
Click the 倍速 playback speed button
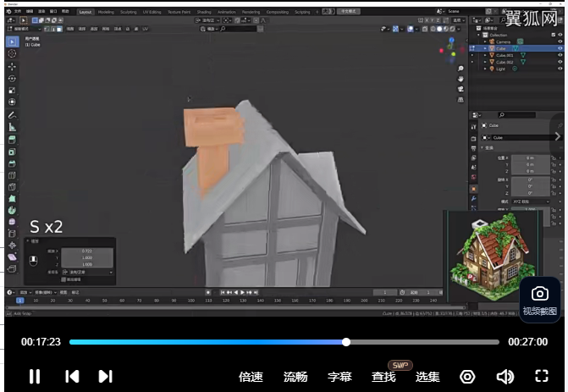[251, 377]
